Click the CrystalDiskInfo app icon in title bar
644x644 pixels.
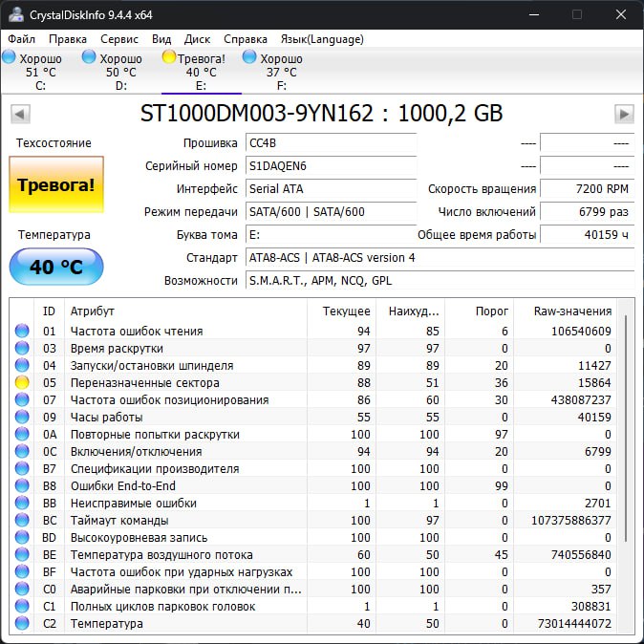point(16,14)
